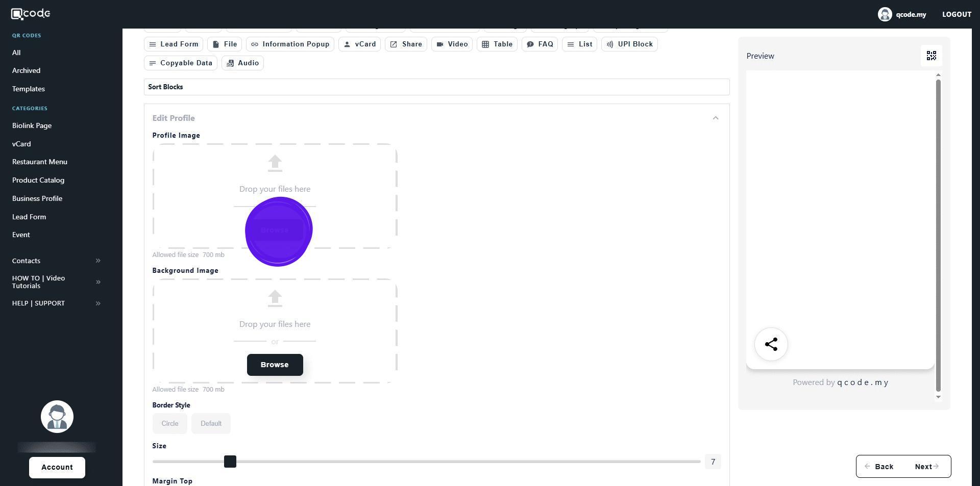
Task: Select Circle border style
Action: click(x=170, y=424)
